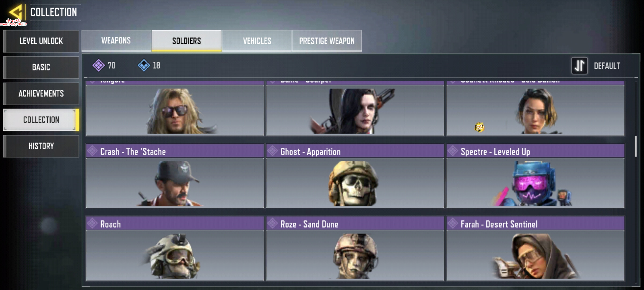The width and height of the screenshot is (644, 290).
Task: Open the HISTORY section
Action: coord(41,146)
